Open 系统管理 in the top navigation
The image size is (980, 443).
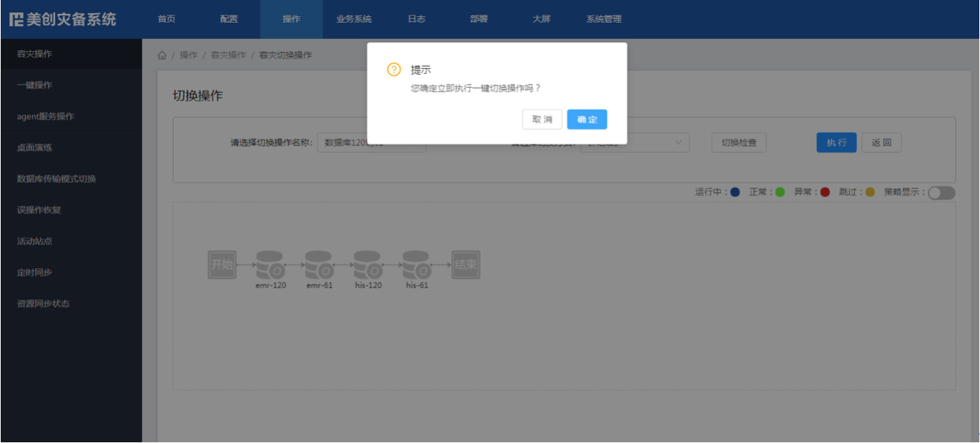coord(604,19)
